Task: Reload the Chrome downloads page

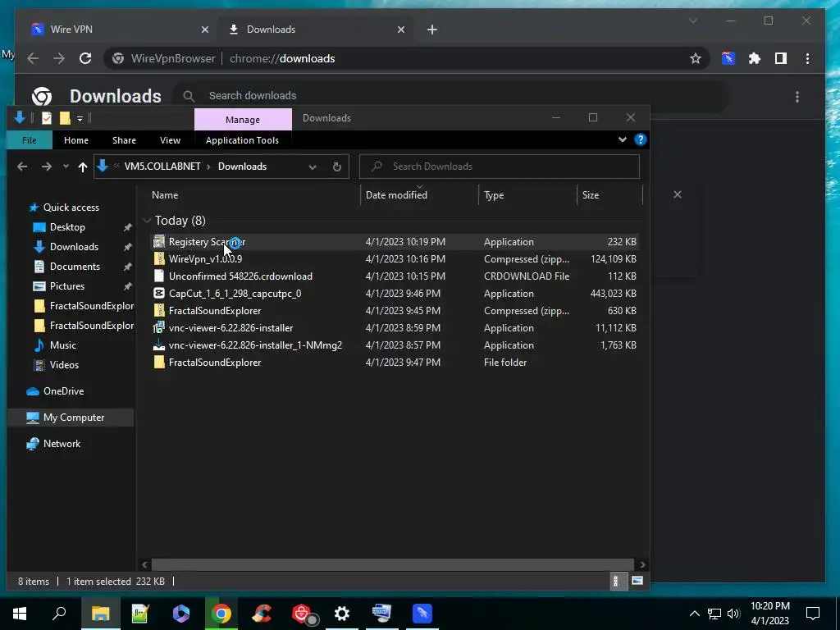Action: (x=85, y=58)
